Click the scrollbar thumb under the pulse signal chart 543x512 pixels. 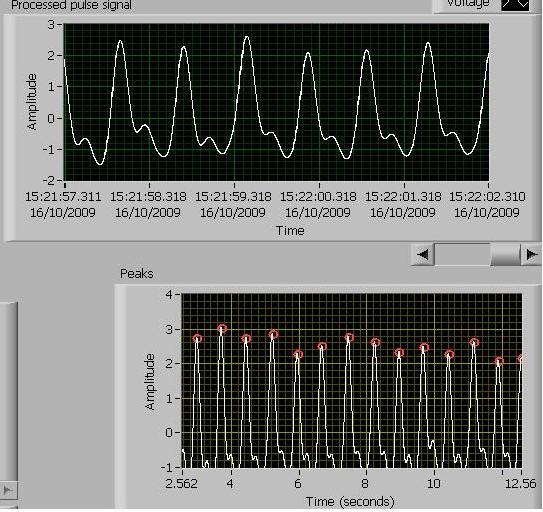[x=506, y=255]
